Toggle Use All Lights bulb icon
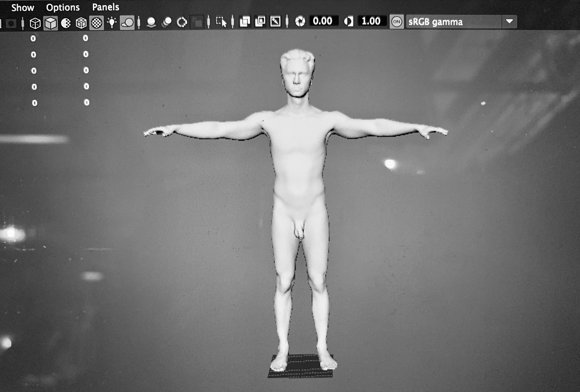Image resolution: width=580 pixels, height=392 pixels. click(x=112, y=23)
